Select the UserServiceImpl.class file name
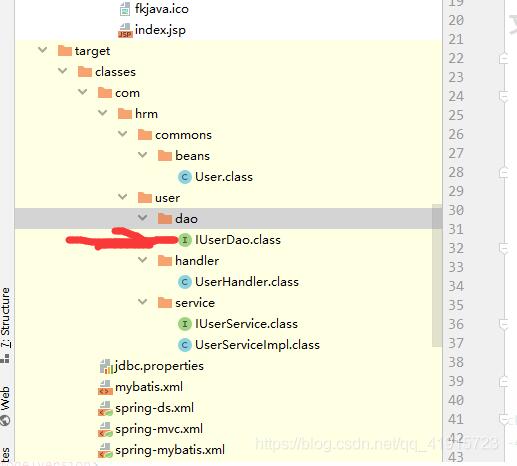517x466 pixels. tap(257, 345)
